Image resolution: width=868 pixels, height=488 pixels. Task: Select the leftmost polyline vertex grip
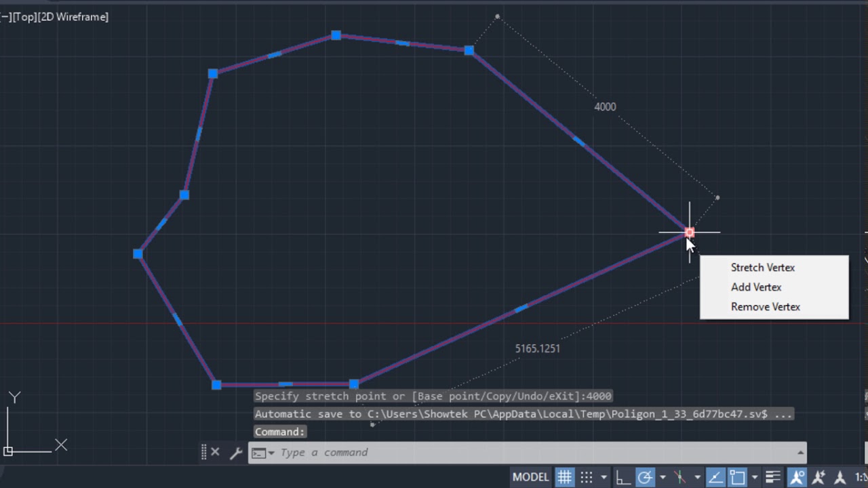pos(138,253)
